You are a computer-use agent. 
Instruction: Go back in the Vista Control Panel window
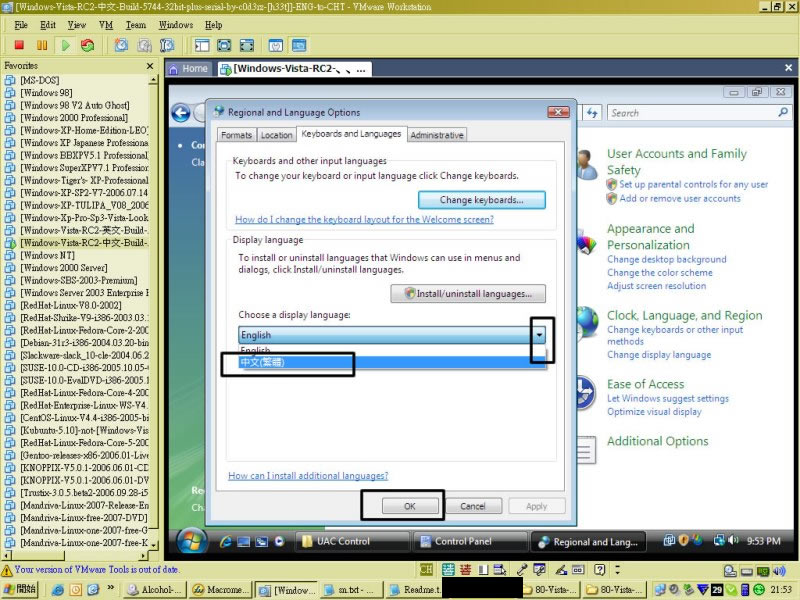tap(181, 113)
